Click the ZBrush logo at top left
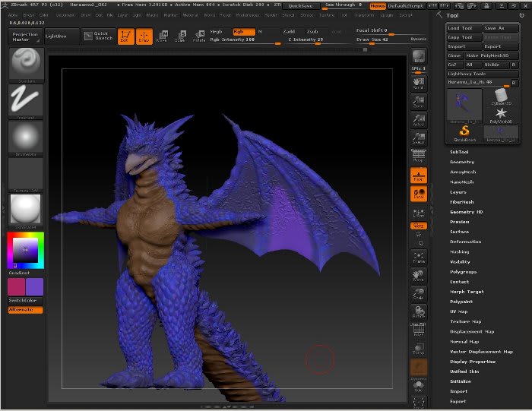This screenshot has height=411, width=532. pos(5,5)
